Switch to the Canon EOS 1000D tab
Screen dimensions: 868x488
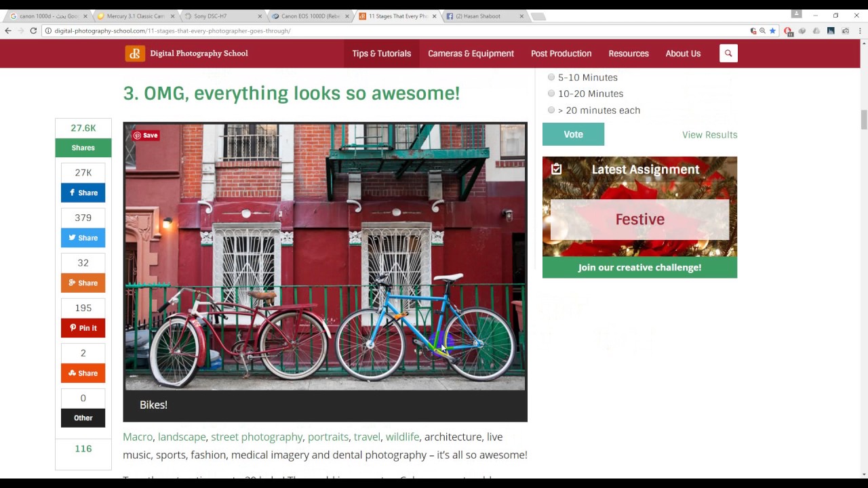pos(310,16)
